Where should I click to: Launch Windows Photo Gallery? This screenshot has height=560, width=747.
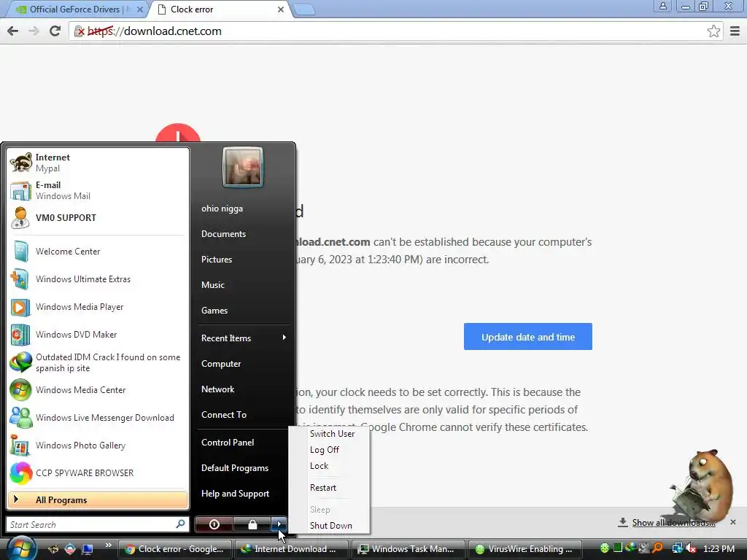pos(98,446)
